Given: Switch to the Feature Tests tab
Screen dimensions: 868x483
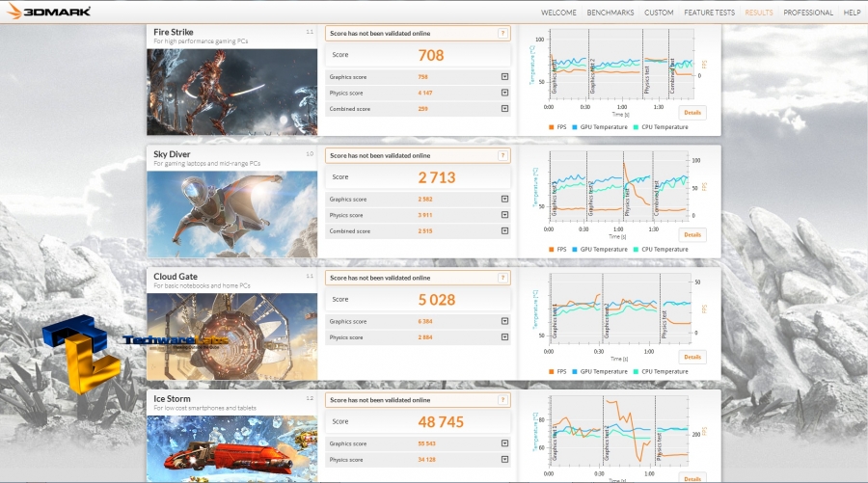Looking at the screenshot, I should [x=709, y=13].
